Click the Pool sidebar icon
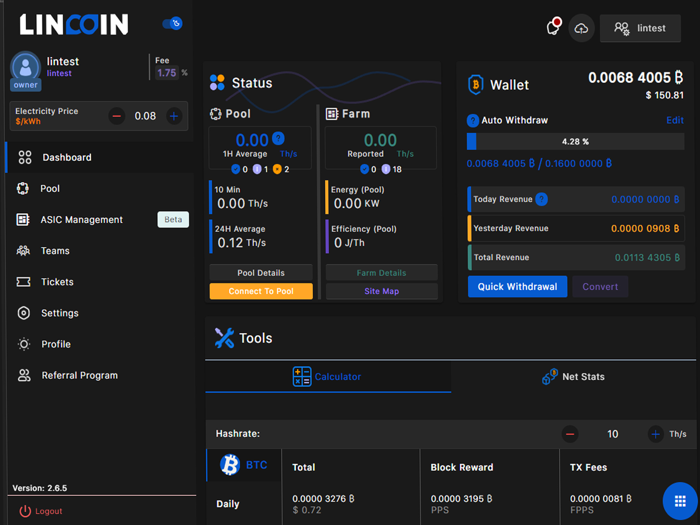The height and width of the screenshot is (525, 700). tap(23, 188)
